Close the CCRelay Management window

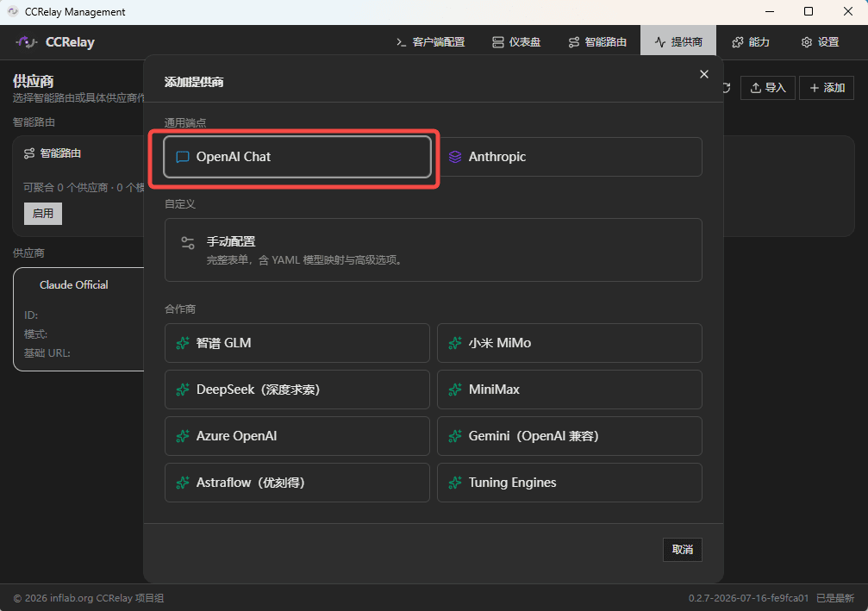pos(848,11)
